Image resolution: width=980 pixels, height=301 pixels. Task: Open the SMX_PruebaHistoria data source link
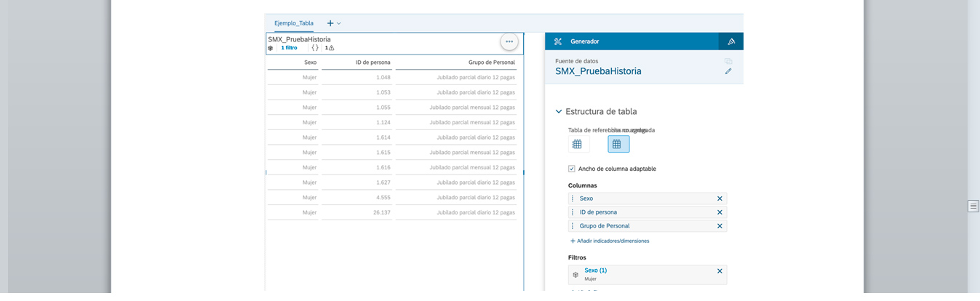coord(598,71)
